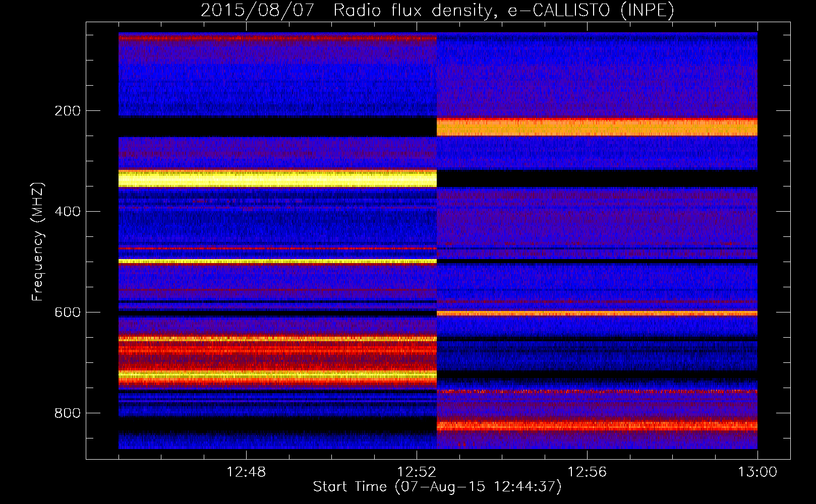Click the orange-red band near 820 MHz
This screenshot has height=504, width=816.
597,426
